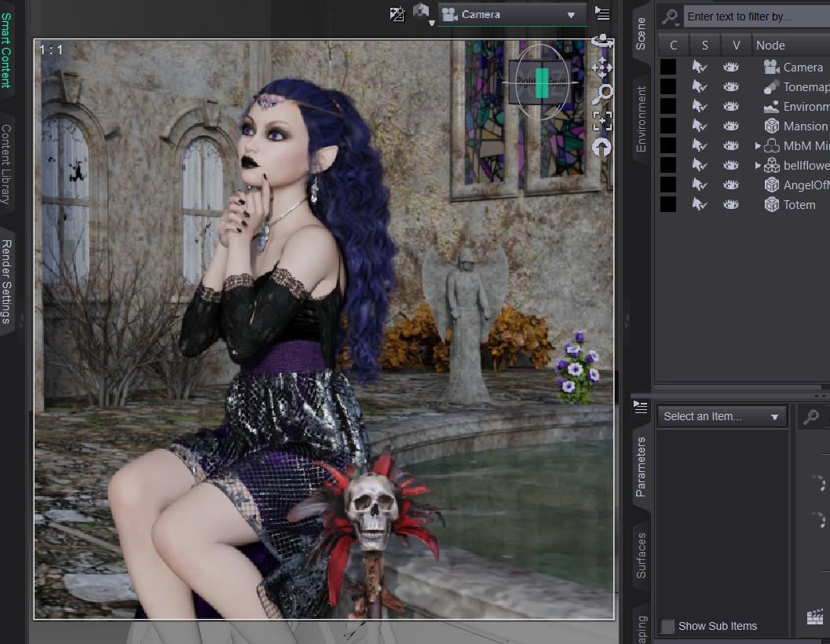This screenshot has height=644, width=830.
Task: Open the Camera view selection dropdown
Action: [x=512, y=15]
